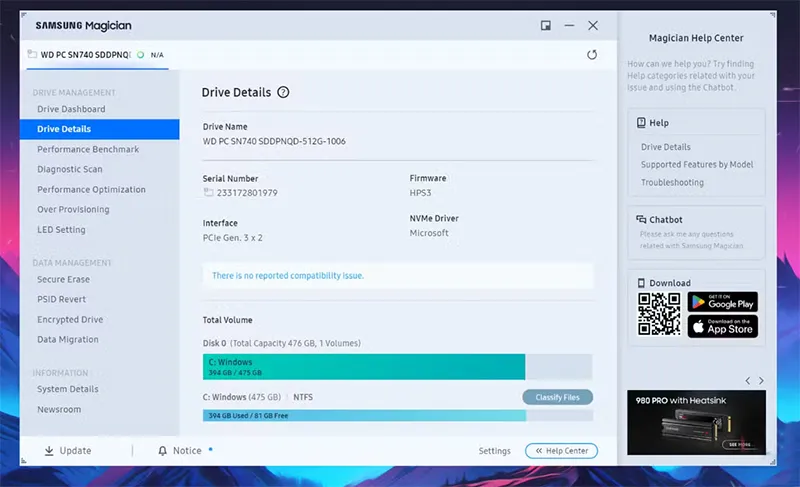800x487 pixels.
Task: Collapse the Help Center panel
Action: point(561,451)
